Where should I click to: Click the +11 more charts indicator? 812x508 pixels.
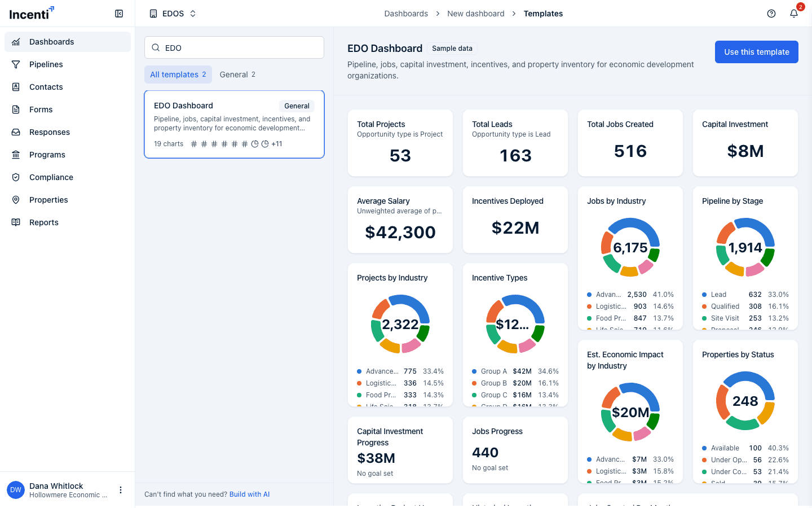tap(277, 144)
